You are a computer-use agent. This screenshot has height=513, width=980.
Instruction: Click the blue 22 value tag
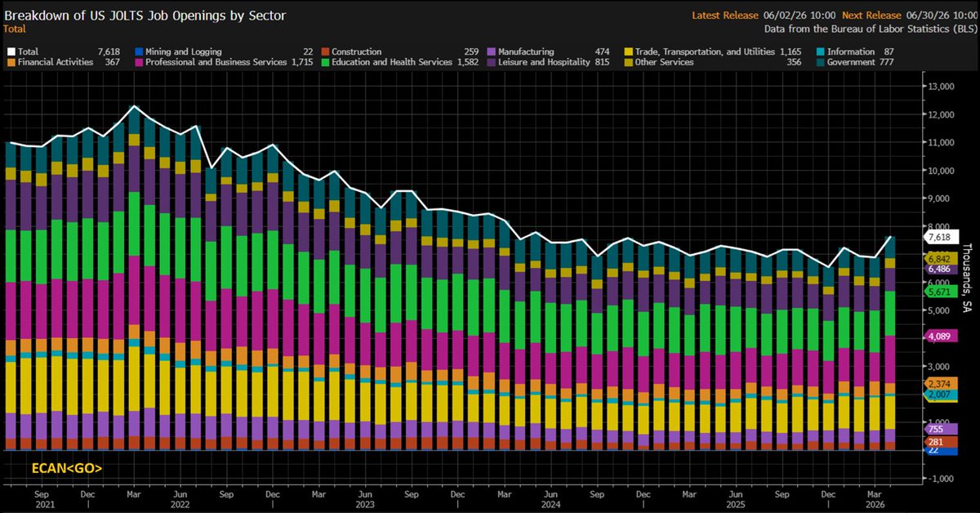(940, 451)
